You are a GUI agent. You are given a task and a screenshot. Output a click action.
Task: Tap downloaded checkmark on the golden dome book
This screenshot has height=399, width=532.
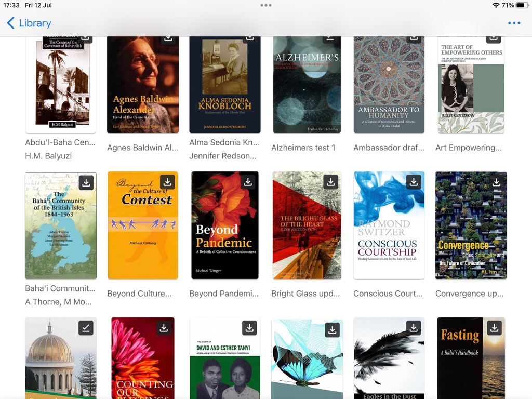tap(86, 328)
